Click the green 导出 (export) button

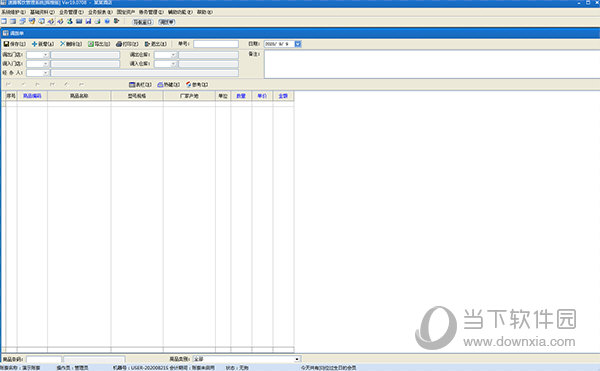tap(99, 44)
